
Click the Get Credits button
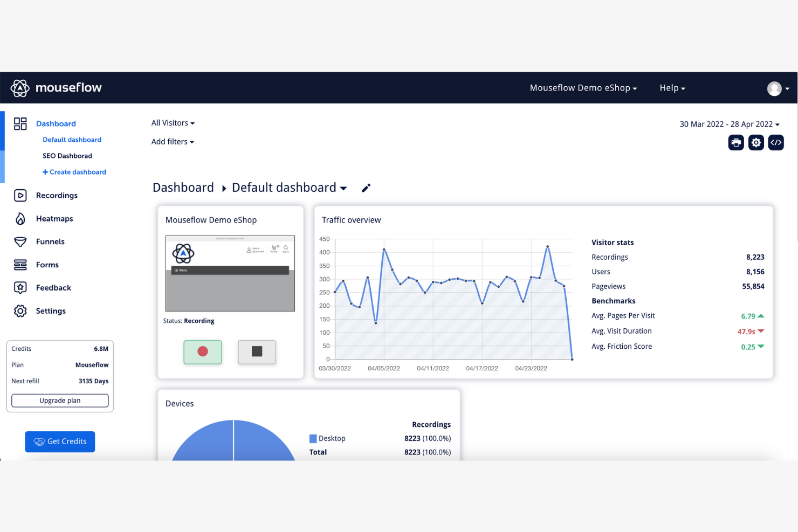click(x=60, y=441)
